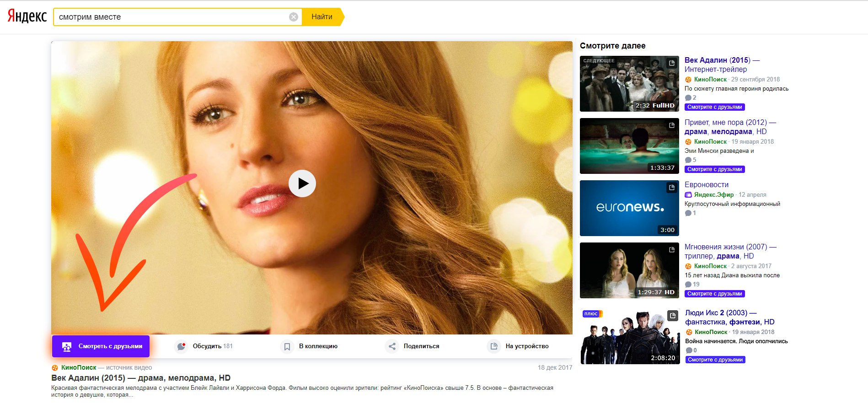Click the collection icon on Люди Икс 2 thumbnail

(673, 316)
